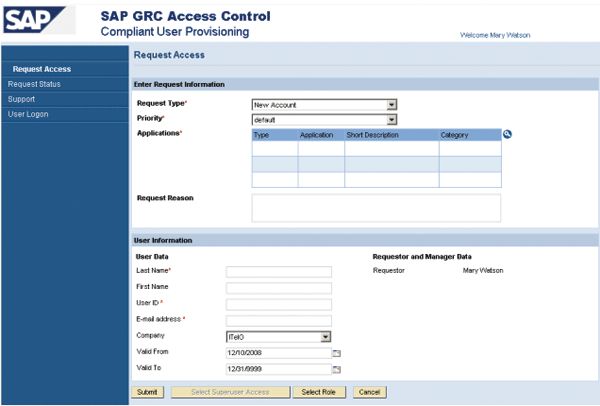Image resolution: width=600 pixels, height=406 pixels.
Task: Click the Cancel button
Action: [370, 392]
